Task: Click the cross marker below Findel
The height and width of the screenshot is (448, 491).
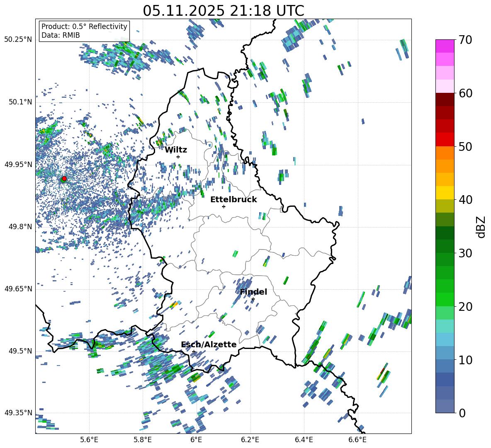Action: coord(253,299)
